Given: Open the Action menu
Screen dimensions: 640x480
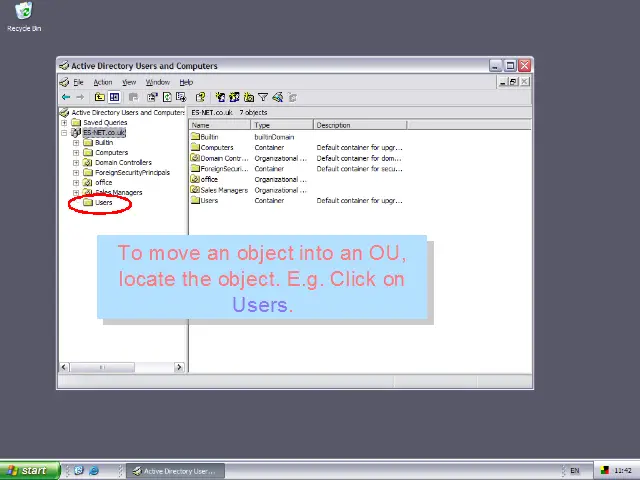Looking at the screenshot, I should coord(102,82).
